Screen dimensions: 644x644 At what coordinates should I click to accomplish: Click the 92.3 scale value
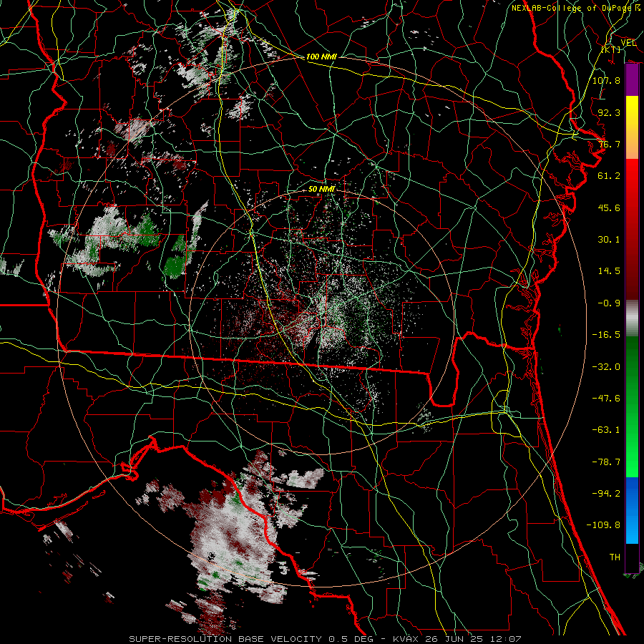point(609,112)
